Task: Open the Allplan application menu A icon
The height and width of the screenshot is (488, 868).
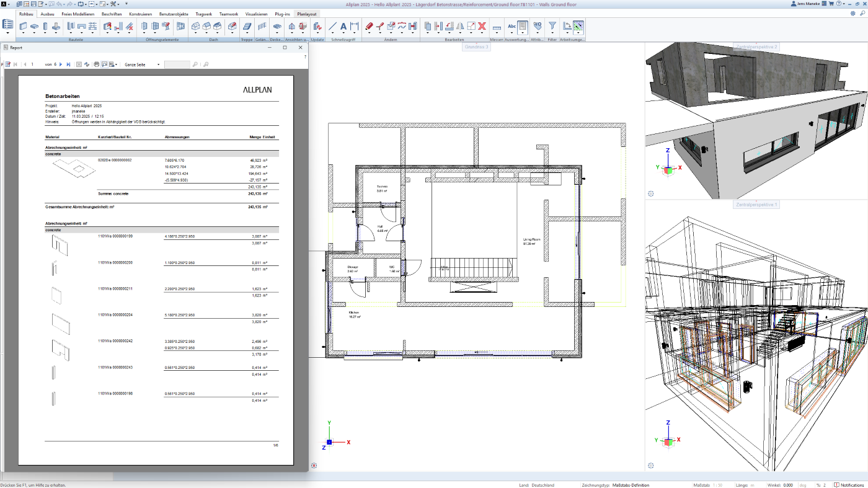Action: [4, 4]
